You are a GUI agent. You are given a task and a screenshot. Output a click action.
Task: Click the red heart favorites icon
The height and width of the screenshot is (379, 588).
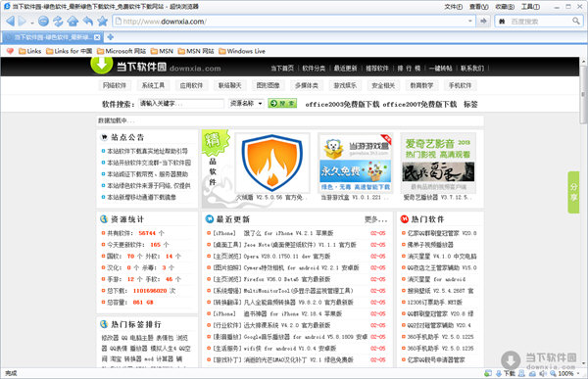click(x=10, y=51)
